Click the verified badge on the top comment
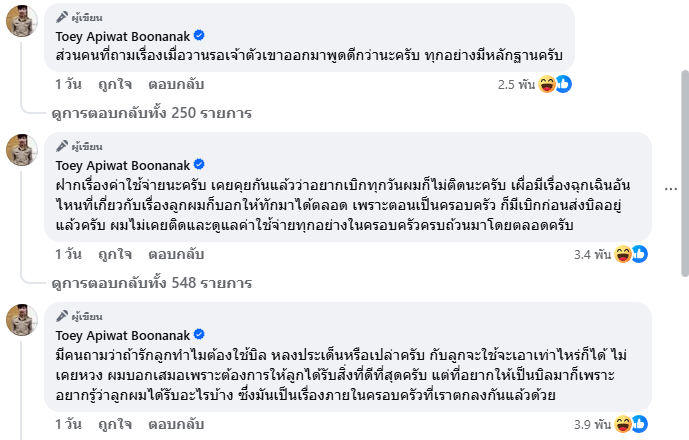 tap(198, 37)
